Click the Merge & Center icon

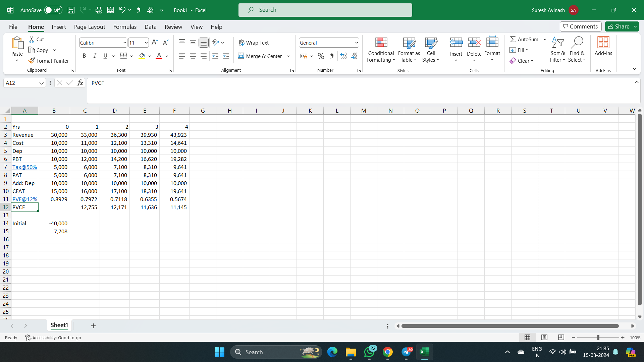pyautogui.click(x=241, y=56)
